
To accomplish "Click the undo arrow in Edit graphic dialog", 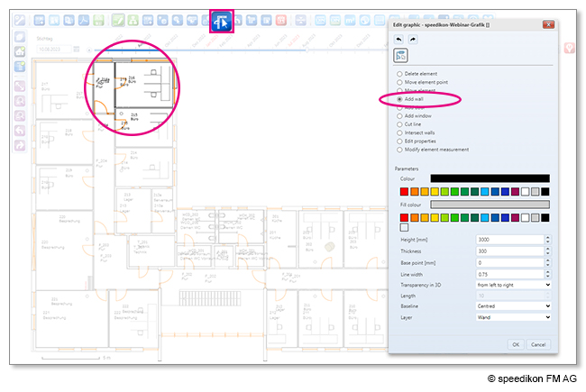I will tap(399, 41).
